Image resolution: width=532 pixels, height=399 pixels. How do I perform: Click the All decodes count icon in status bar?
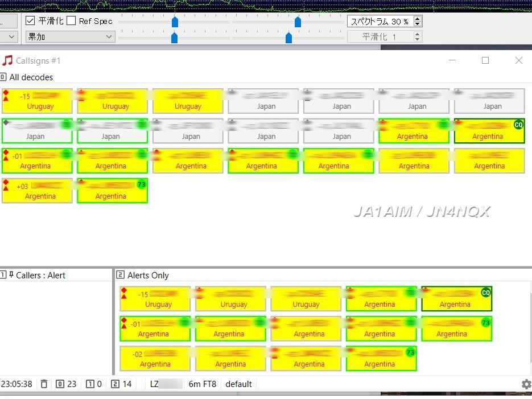click(60, 384)
